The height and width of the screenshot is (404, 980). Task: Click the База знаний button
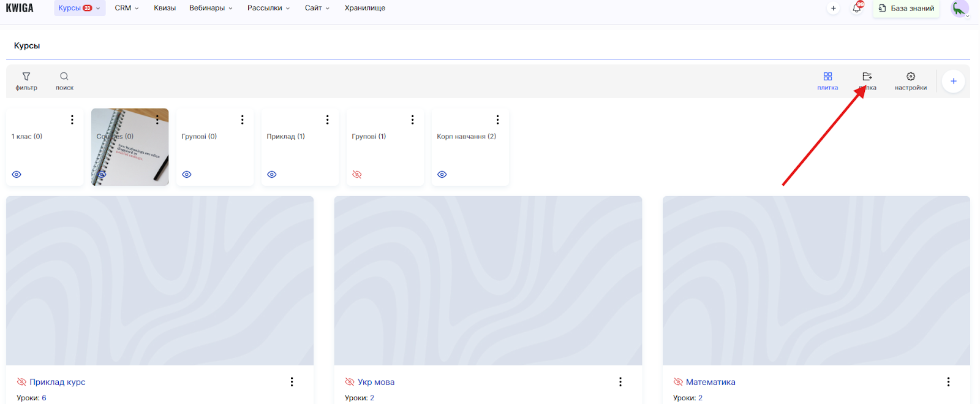(907, 9)
